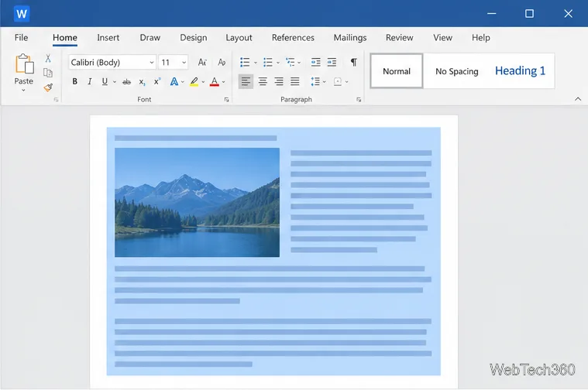Screen dimensions: 588x390
Task: Open font color picker arrow
Action: 223,82
